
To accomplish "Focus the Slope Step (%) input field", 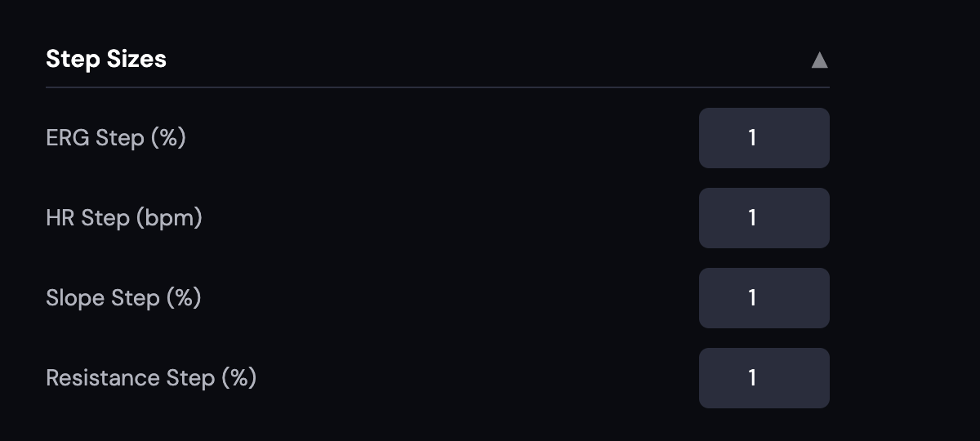I will 764,298.
